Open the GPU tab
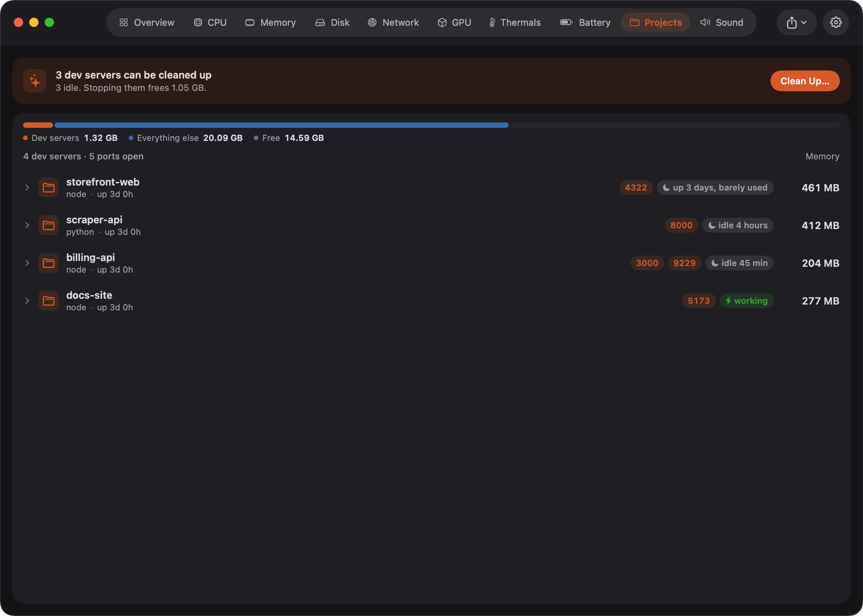 point(455,22)
